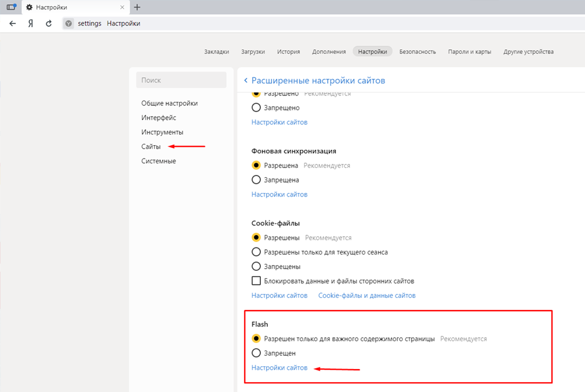Open 'Cookie-файлы и данные сайтов' link
Image resolution: width=585 pixels, height=392 pixels.
[367, 295]
